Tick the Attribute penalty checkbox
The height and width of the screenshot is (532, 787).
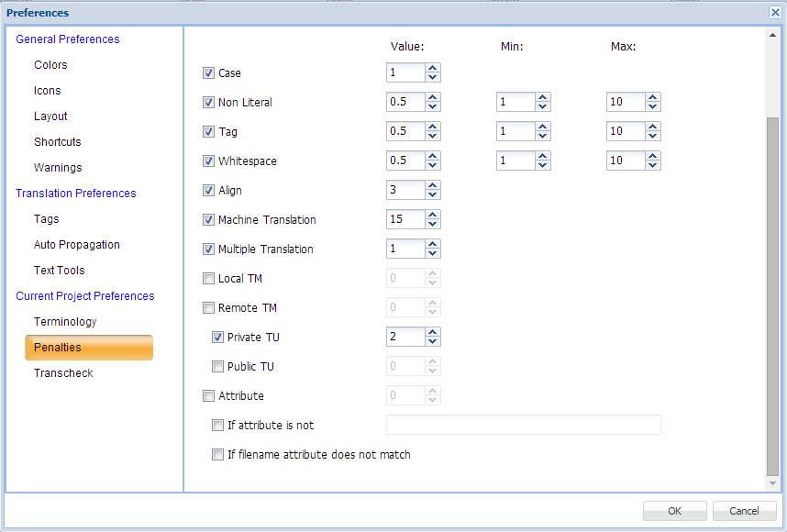(x=208, y=395)
